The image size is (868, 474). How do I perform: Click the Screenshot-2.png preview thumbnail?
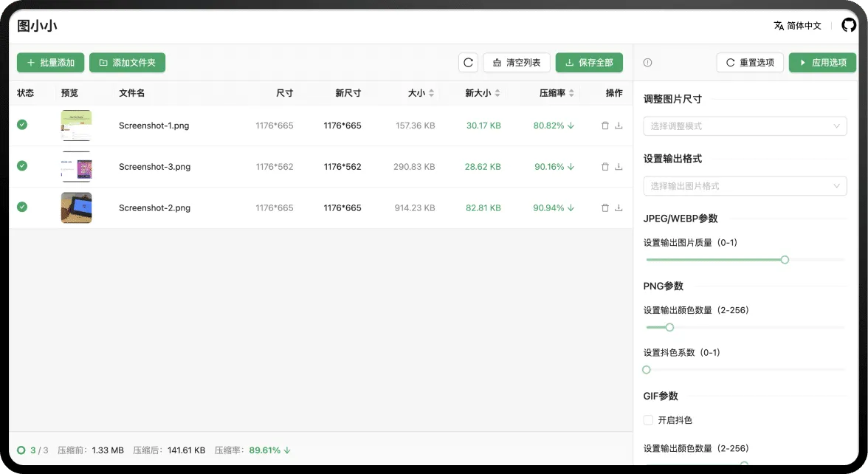[x=77, y=207]
